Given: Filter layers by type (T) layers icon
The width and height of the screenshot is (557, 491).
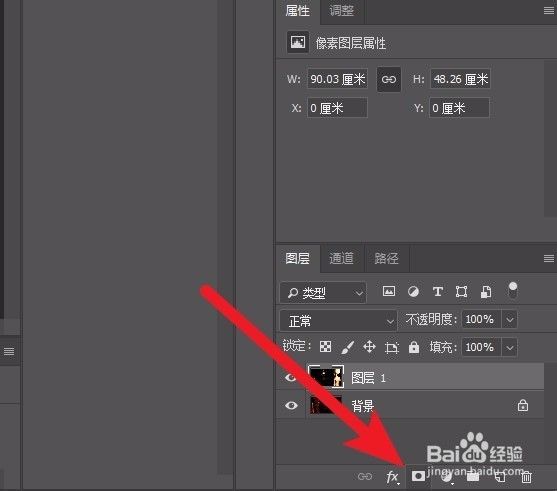Looking at the screenshot, I should pyautogui.click(x=438, y=292).
